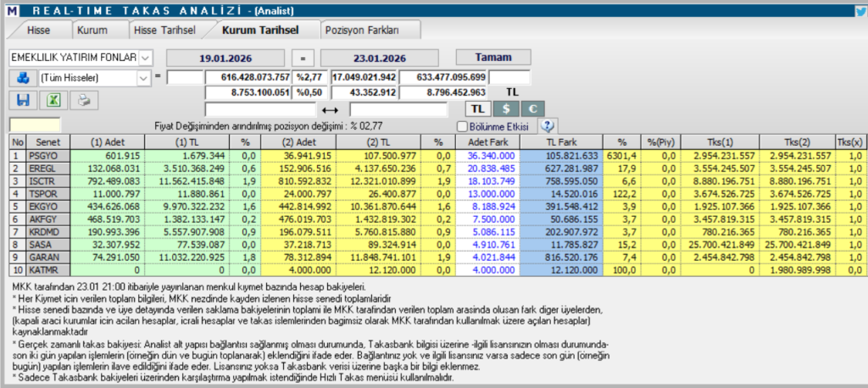Viewport: 868px width, 388px height.
Task: Enable the Bölünme Etkisi checkbox
Action: 463,126
